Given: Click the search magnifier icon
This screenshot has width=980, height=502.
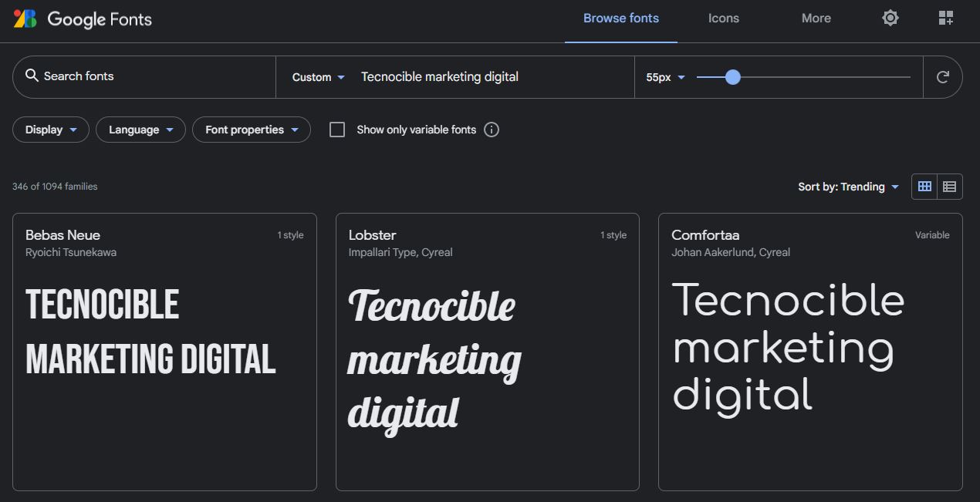Looking at the screenshot, I should point(32,76).
